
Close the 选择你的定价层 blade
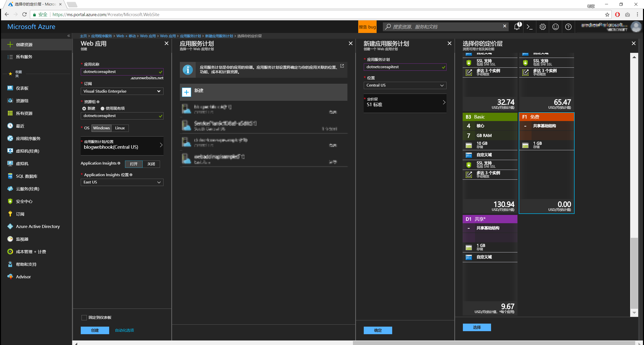tap(634, 43)
